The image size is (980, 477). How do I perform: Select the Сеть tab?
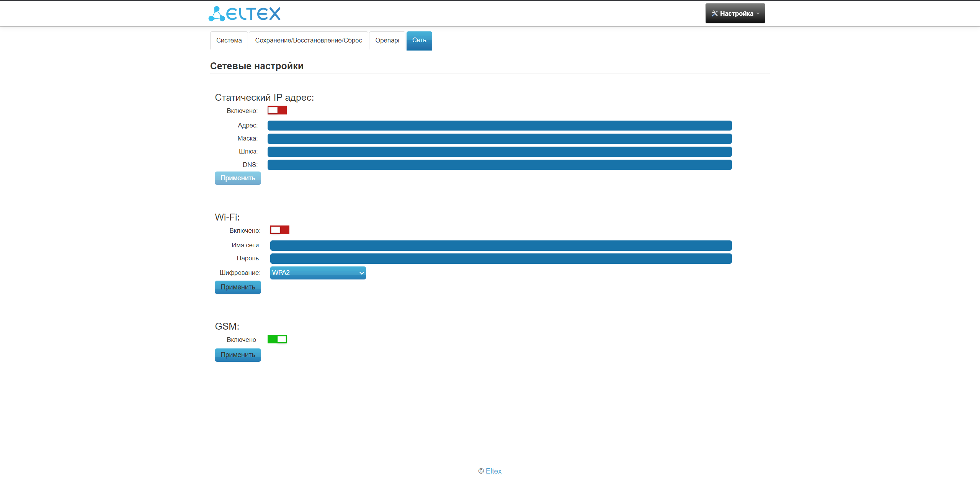419,41
